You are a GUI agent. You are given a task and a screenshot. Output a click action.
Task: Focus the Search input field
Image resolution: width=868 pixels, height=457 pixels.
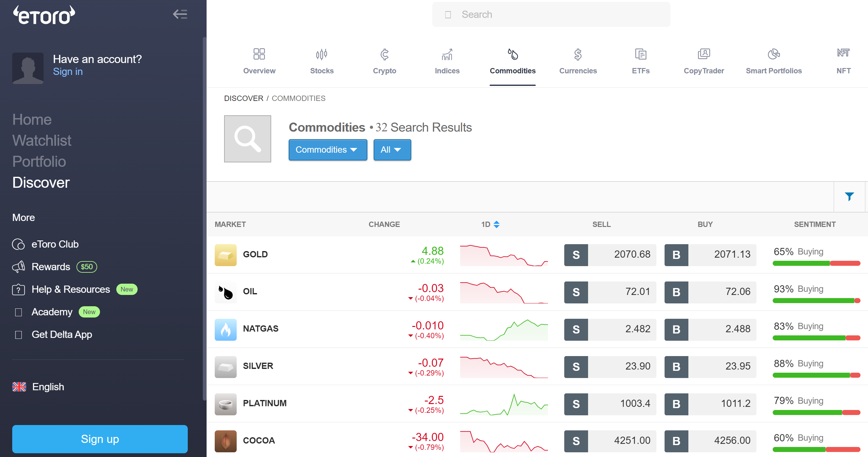coord(551,14)
